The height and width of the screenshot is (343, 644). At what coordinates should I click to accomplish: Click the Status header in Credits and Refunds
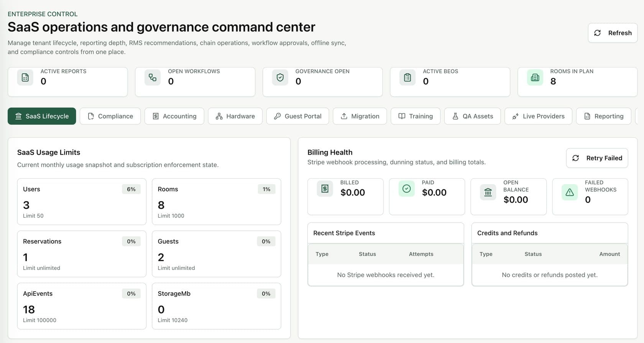click(x=533, y=254)
